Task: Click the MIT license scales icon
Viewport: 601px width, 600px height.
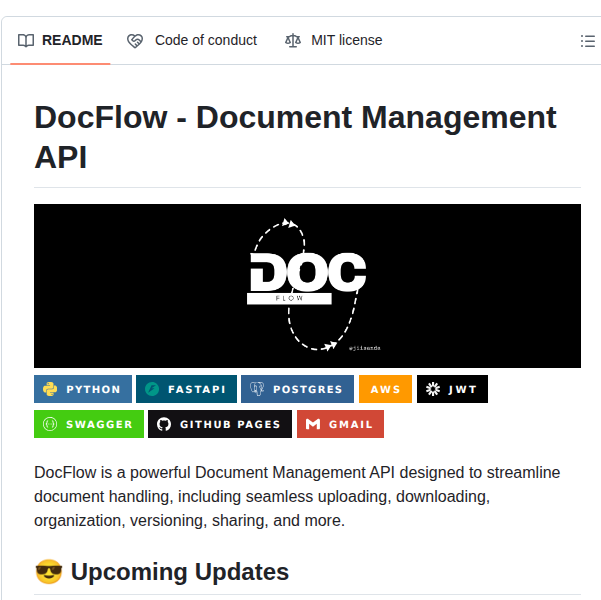Action: [x=293, y=40]
